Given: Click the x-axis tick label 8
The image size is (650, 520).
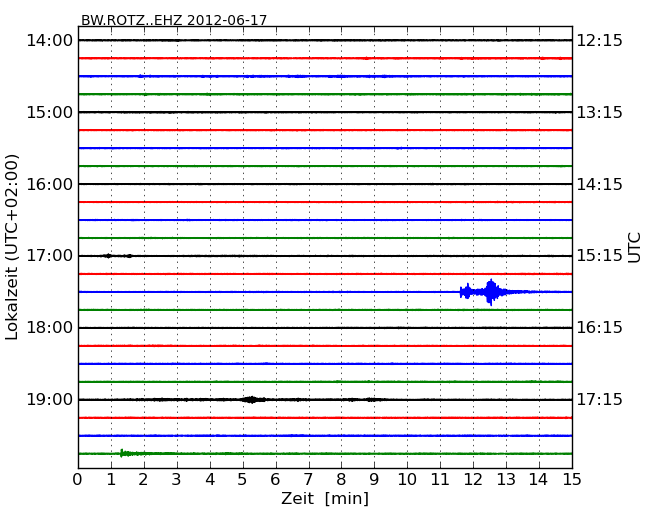Looking at the screenshot, I should click(x=341, y=480).
